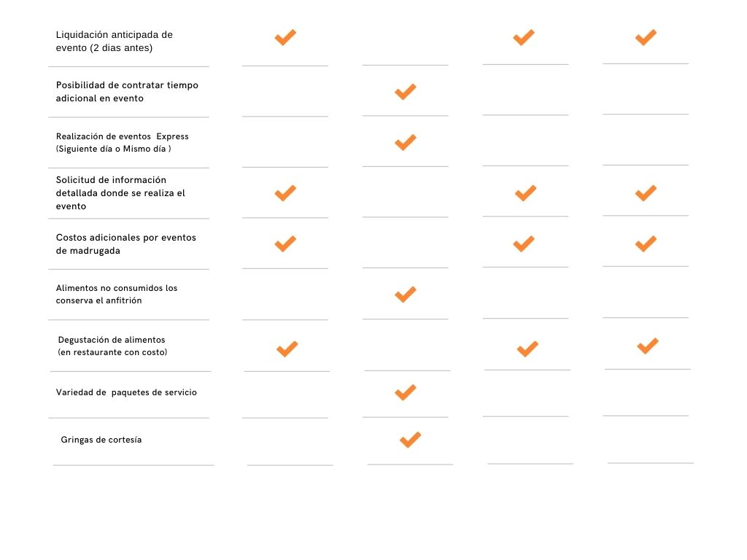Click the Degustación de alimentos label
The width and height of the screenshot is (747, 560).
point(112,346)
